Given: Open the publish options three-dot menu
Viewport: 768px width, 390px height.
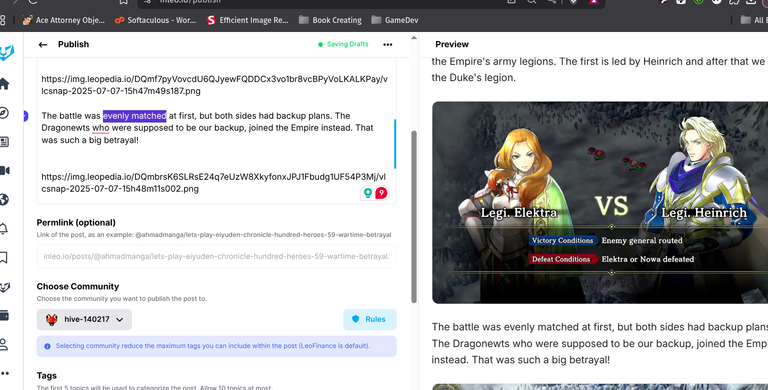Looking at the screenshot, I should (388, 45).
